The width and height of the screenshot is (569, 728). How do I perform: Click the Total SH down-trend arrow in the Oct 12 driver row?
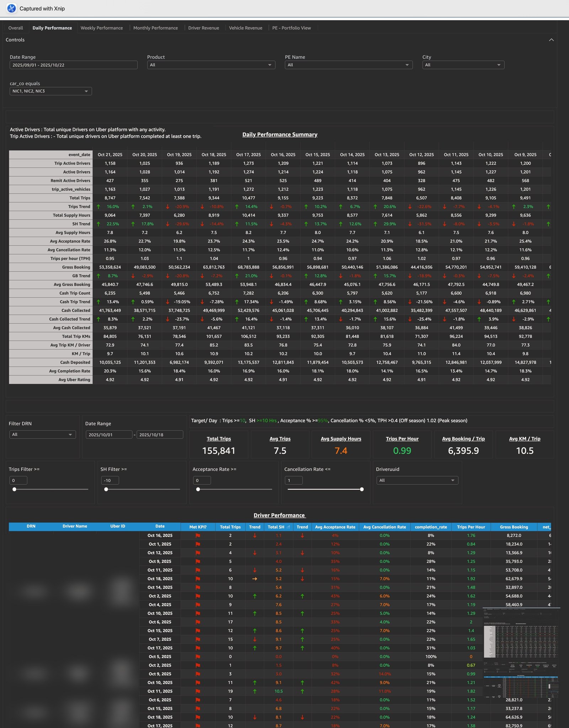302,553
